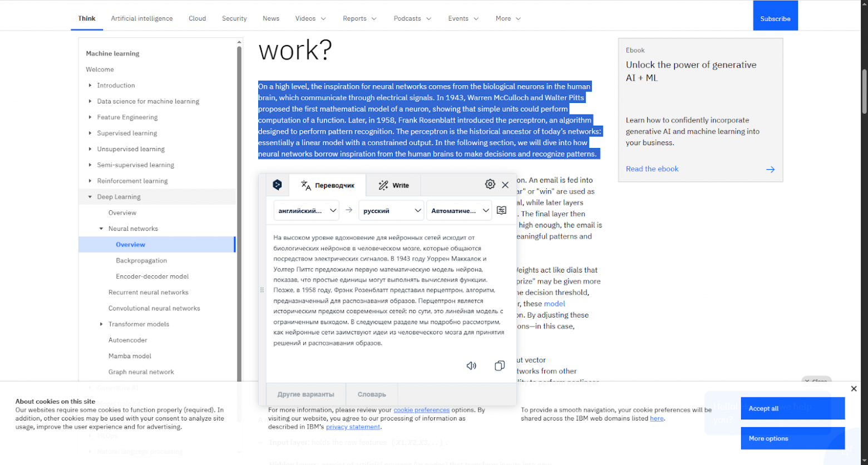Click the translator extension logo

point(277,184)
